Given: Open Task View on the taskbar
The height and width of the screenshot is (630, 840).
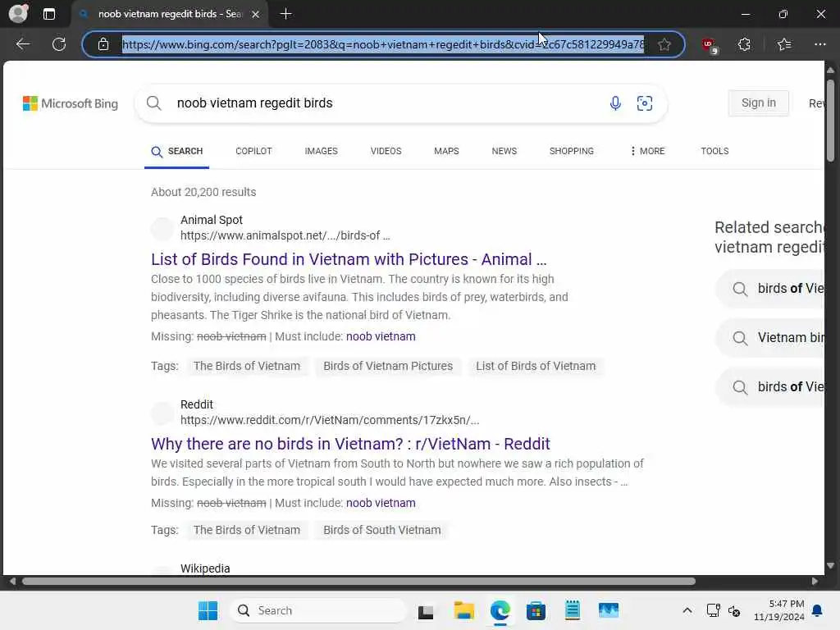Looking at the screenshot, I should click(x=426, y=611).
